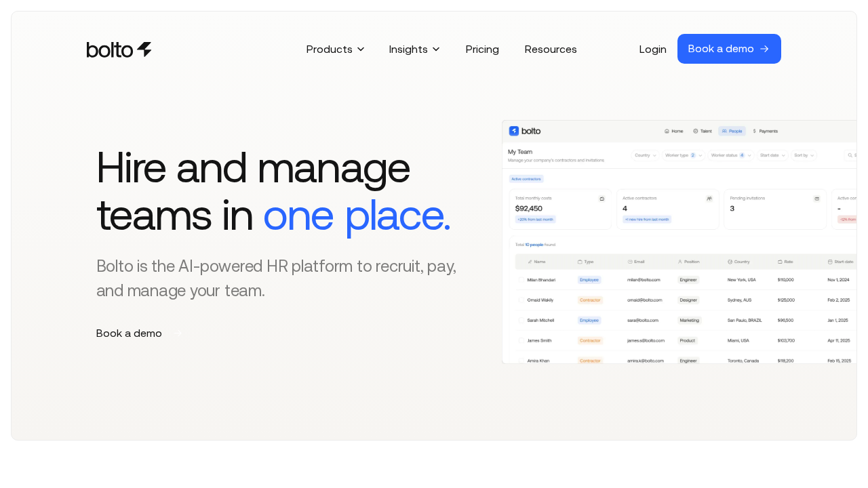Click the lightning bolt icon in the dashboard preview
868x488 pixels.
pyautogui.click(x=514, y=131)
